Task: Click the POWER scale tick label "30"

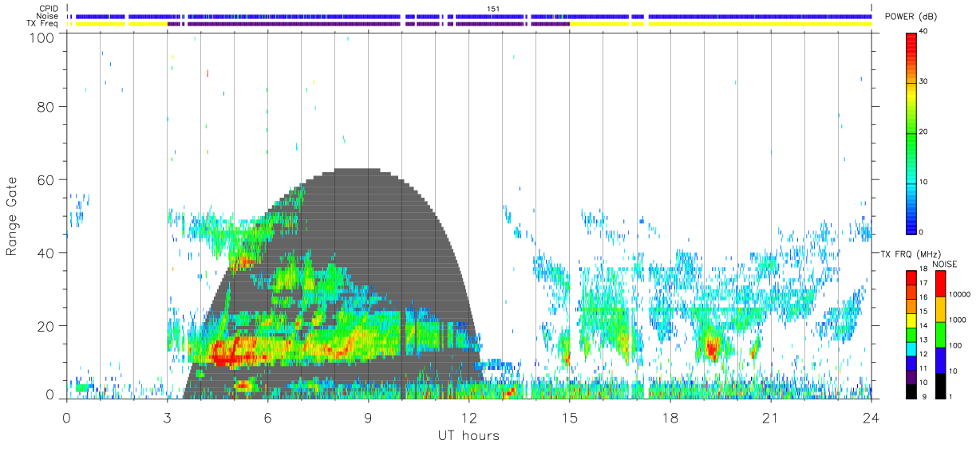Action: coord(924,81)
